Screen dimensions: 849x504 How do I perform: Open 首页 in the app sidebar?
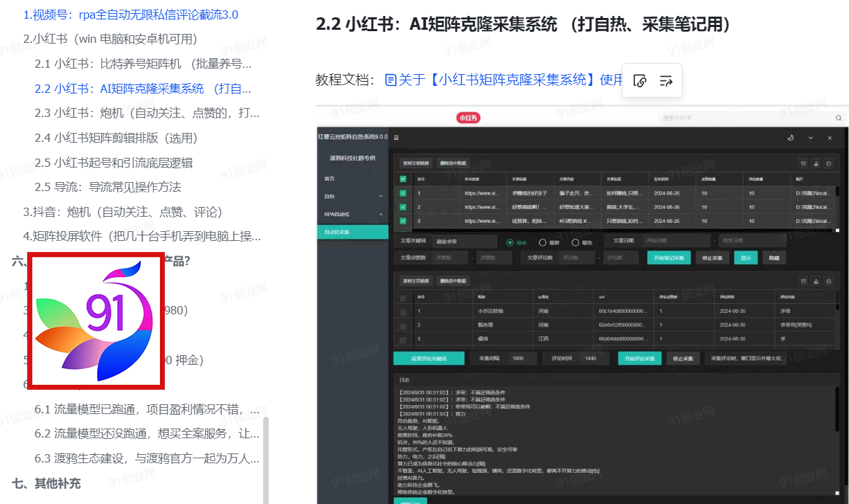pyautogui.click(x=330, y=179)
